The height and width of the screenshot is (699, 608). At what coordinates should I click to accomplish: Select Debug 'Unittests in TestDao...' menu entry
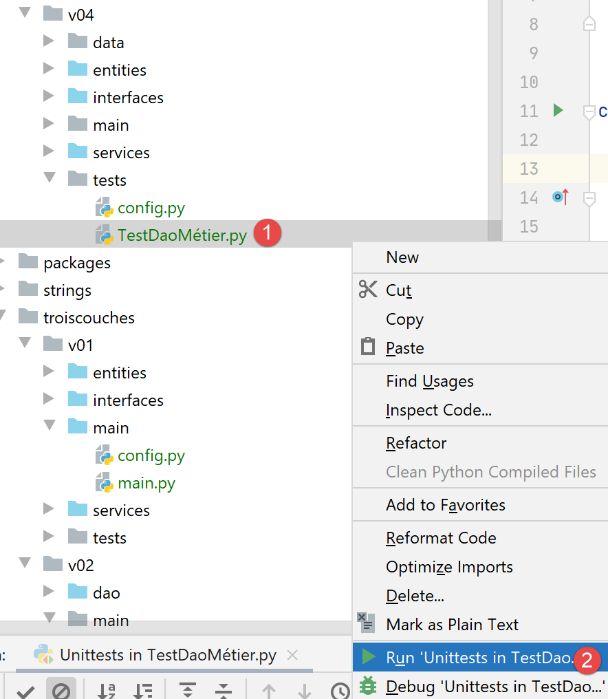click(478, 686)
